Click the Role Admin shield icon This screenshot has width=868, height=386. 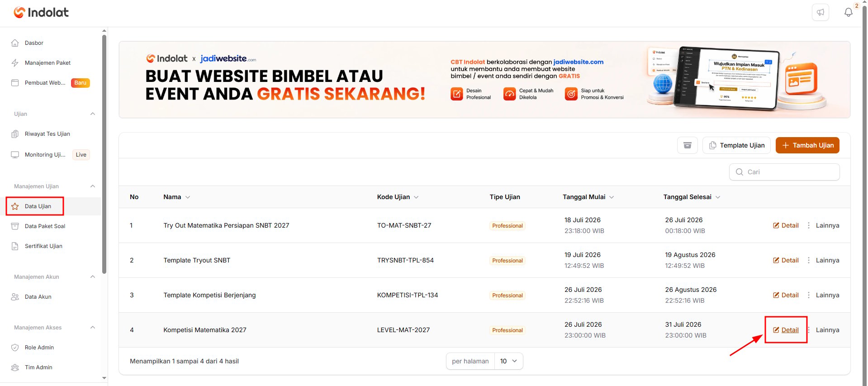click(x=15, y=348)
